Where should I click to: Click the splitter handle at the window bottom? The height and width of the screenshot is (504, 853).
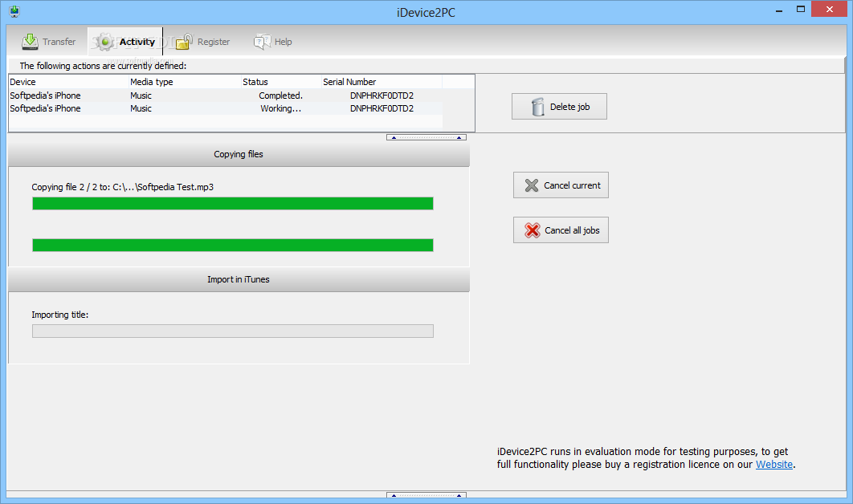tap(426, 495)
